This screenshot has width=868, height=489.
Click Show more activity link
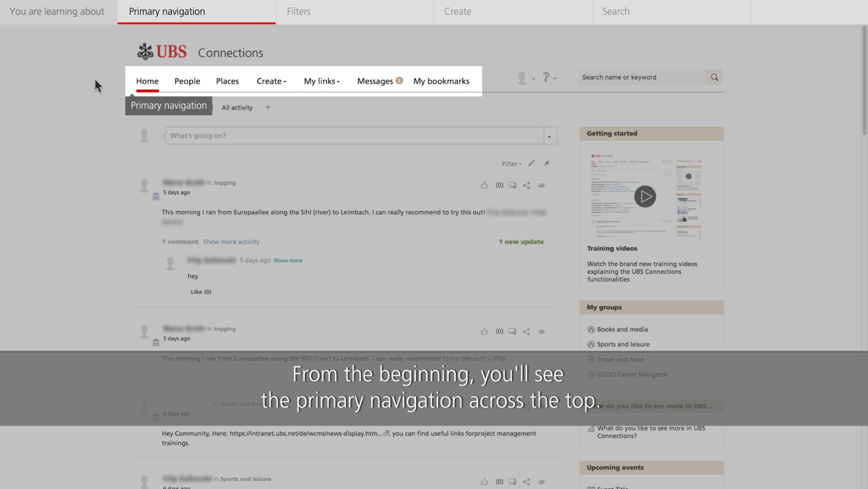[x=231, y=241]
